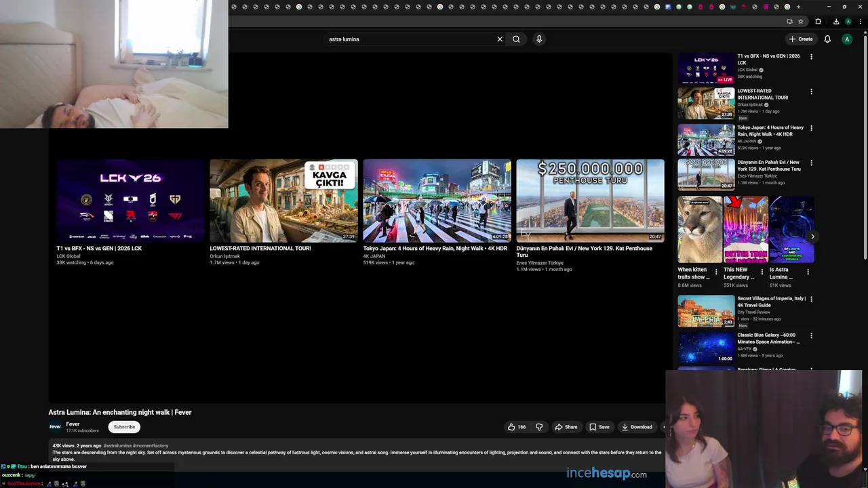Install app icon in address bar
This screenshot has width=868, height=488.
click(790, 22)
